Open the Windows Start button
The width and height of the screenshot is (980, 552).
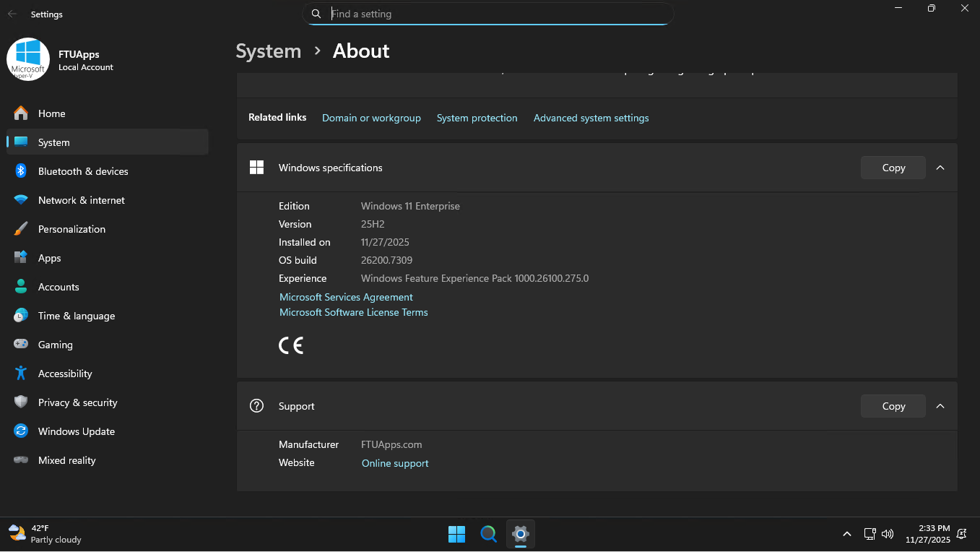click(x=456, y=534)
